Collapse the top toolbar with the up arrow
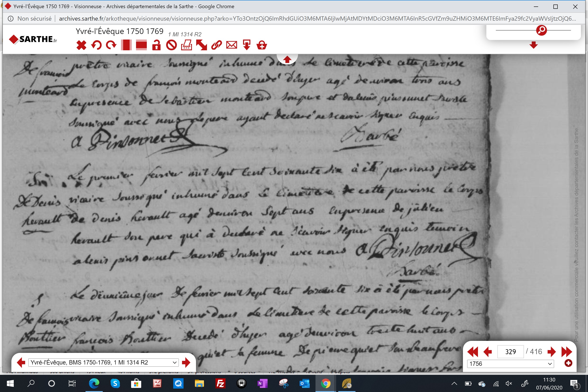The image size is (588, 392). [287, 60]
